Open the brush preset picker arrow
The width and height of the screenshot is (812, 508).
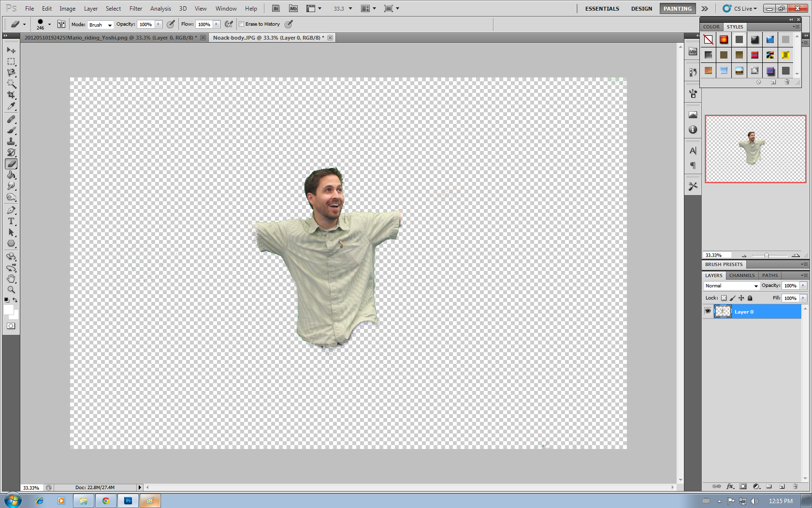coord(49,24)
